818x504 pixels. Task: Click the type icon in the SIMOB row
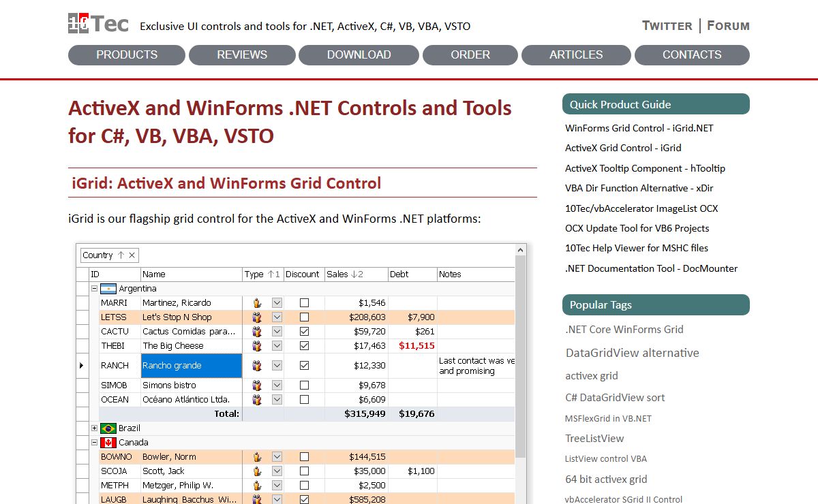(x=257, y=385)
